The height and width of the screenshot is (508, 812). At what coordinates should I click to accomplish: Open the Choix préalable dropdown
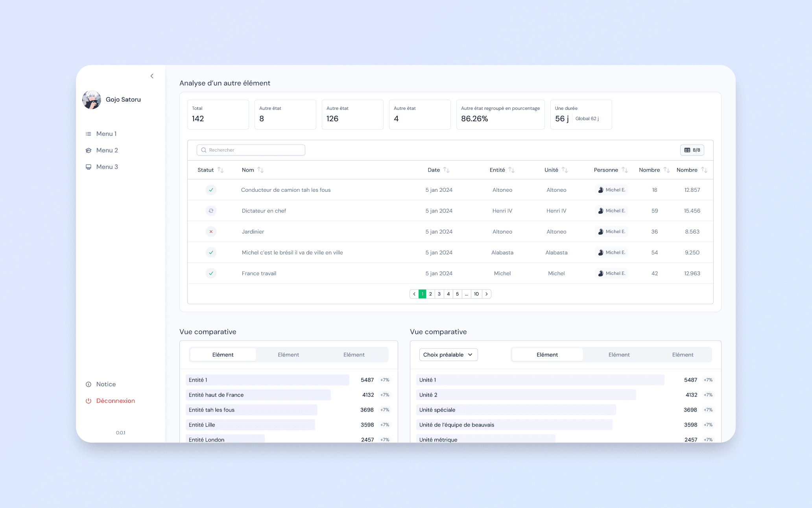(x=448, y=355)
